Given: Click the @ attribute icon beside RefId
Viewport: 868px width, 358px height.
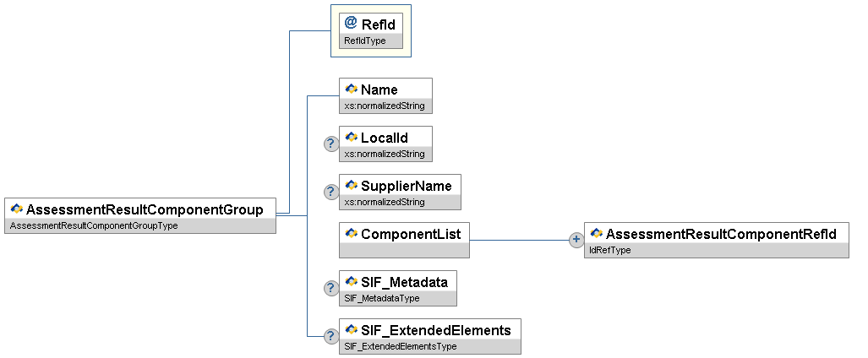Looking at the screenshot, I should click(351, 23).
